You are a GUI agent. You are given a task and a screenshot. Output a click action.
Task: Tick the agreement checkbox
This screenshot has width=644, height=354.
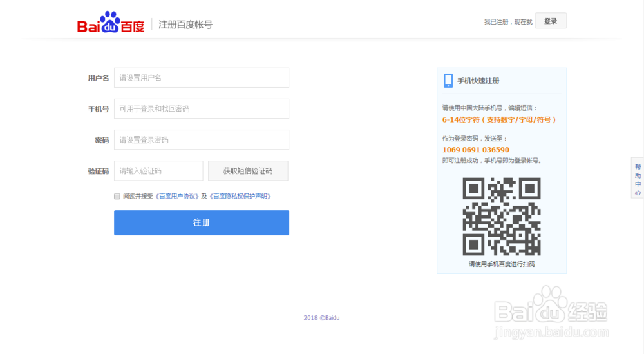tap(117, 197)
